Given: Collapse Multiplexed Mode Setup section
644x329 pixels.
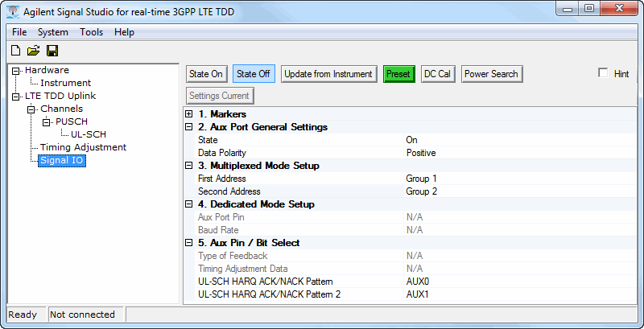Looking at the screenshot, I should (x=189, y=166).
